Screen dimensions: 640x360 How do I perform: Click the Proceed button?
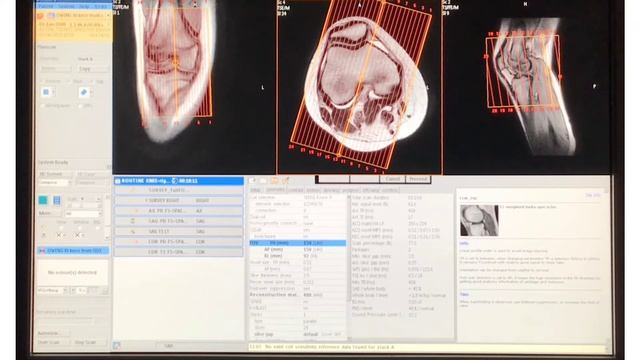[418, 179]
